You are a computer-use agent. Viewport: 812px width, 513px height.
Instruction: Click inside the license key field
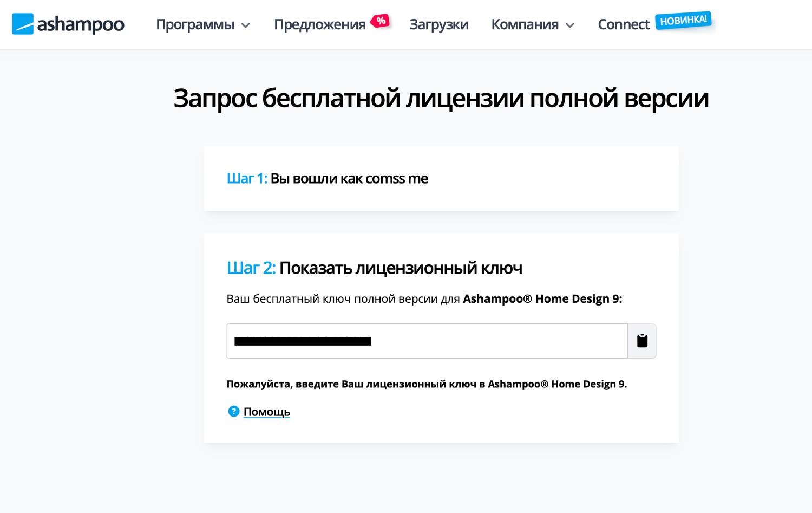[487, 341]
